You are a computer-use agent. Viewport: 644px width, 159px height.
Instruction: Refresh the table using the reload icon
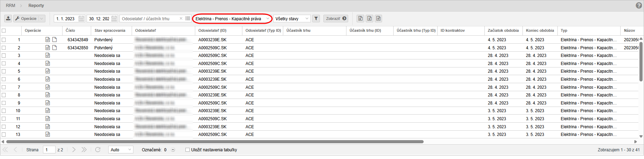(x=98, y=150)
